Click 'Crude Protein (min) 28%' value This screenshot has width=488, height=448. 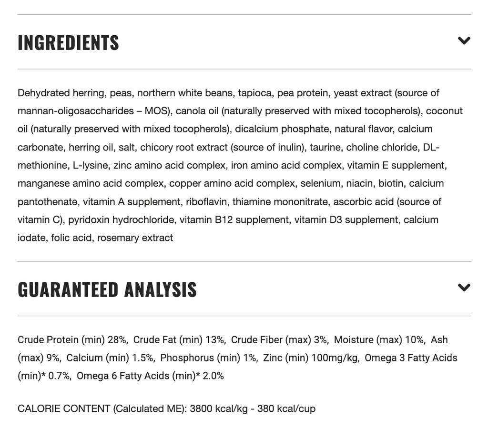click(71, 340)
